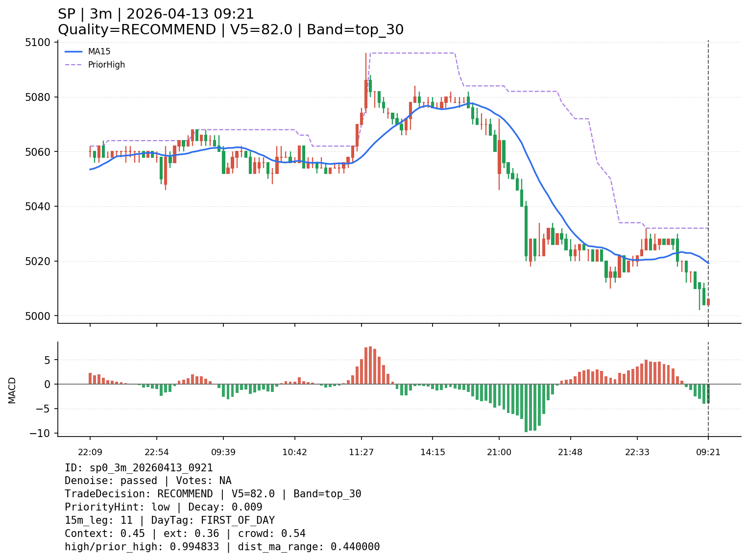
Task: Click the chart title line starting with SP
Action: tap(156, 14)
